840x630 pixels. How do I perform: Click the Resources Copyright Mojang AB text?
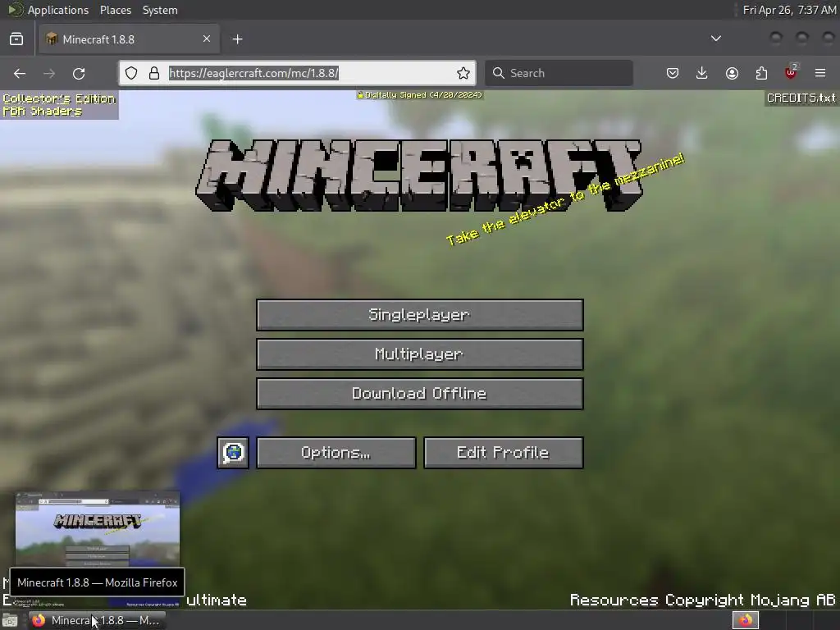702,600
